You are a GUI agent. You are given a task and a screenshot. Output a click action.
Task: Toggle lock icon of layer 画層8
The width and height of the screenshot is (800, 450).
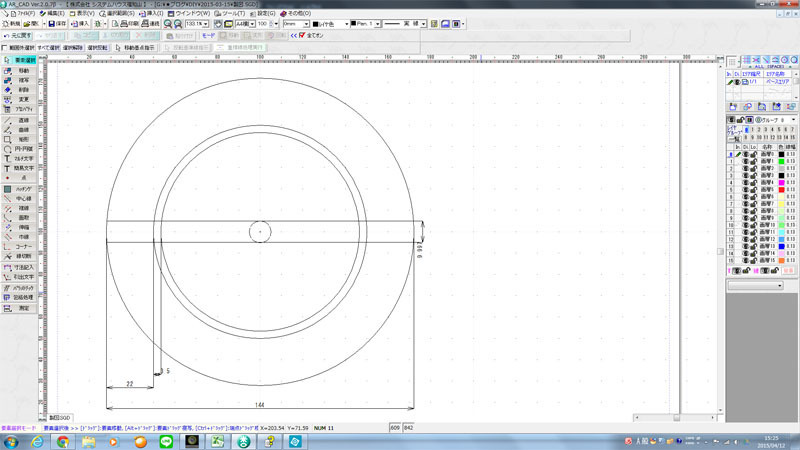[x=753, y=211]
